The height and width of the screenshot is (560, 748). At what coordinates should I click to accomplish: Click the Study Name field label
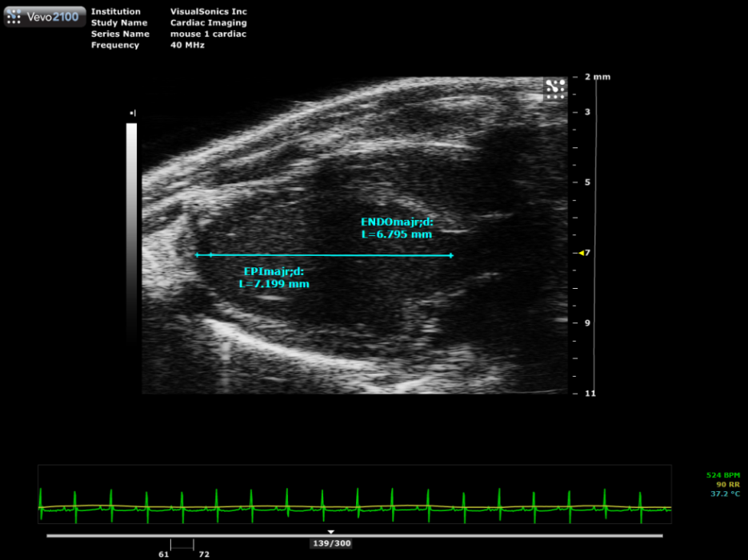click(x=119, y=23)
